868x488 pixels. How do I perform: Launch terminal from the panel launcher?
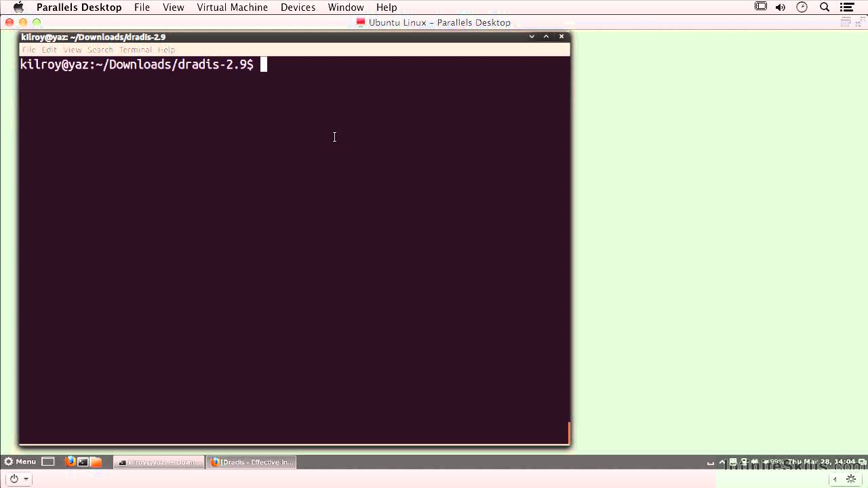point(83,462)
